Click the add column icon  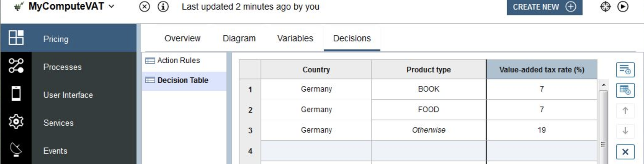625,90
